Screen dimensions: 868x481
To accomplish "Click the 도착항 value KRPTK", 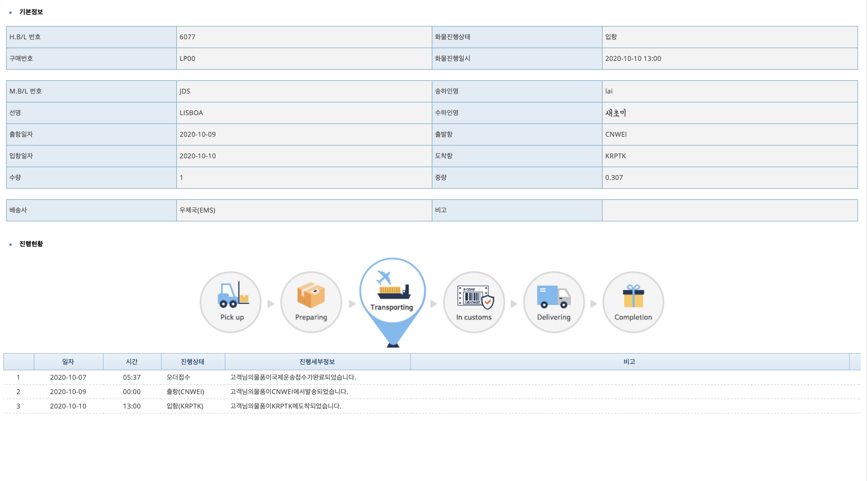I will point(615,156).
